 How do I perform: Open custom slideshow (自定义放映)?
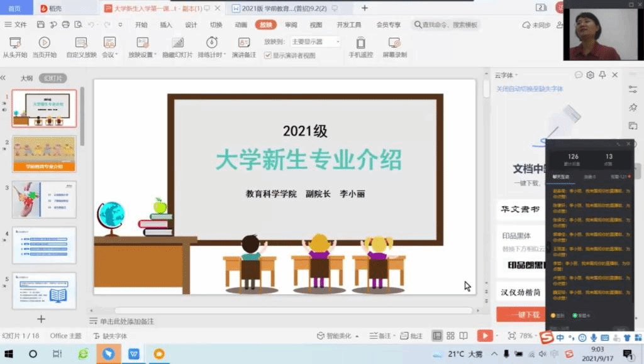(81, 47)
